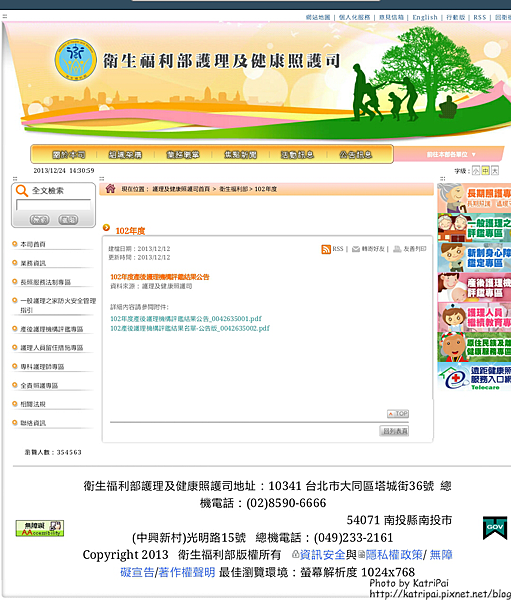The width and height of the screenshot is (511, 600).
Task: Open the 原住民族健康服務專區 banner
Action: click(x=474, y=347)
